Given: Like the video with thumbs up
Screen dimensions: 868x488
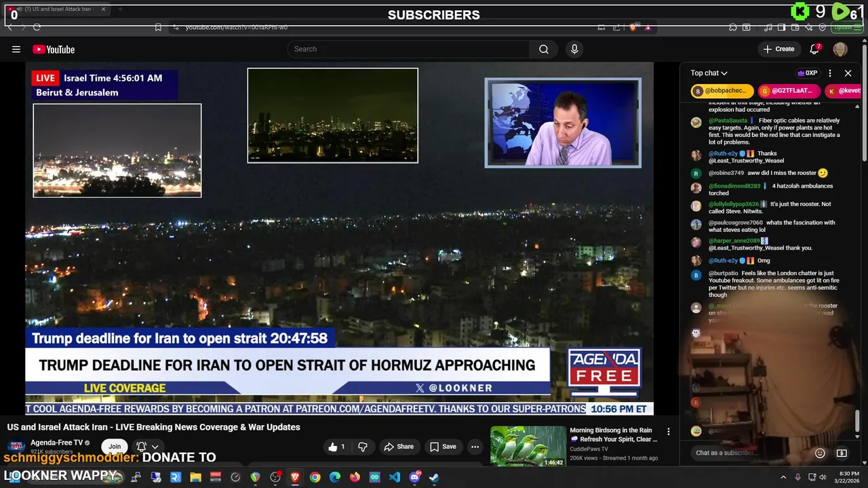Looking at the screenshot, I should pos(337,447).
